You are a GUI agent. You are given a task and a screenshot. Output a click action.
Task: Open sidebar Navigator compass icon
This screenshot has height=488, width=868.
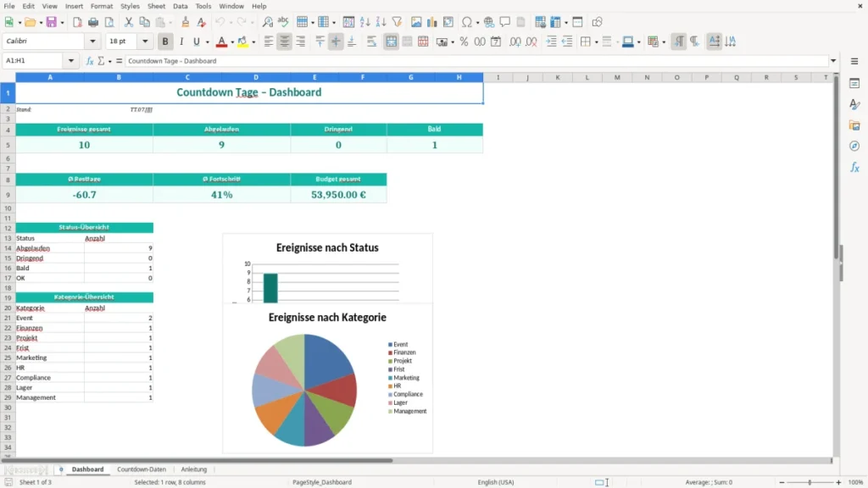[854, 146]
